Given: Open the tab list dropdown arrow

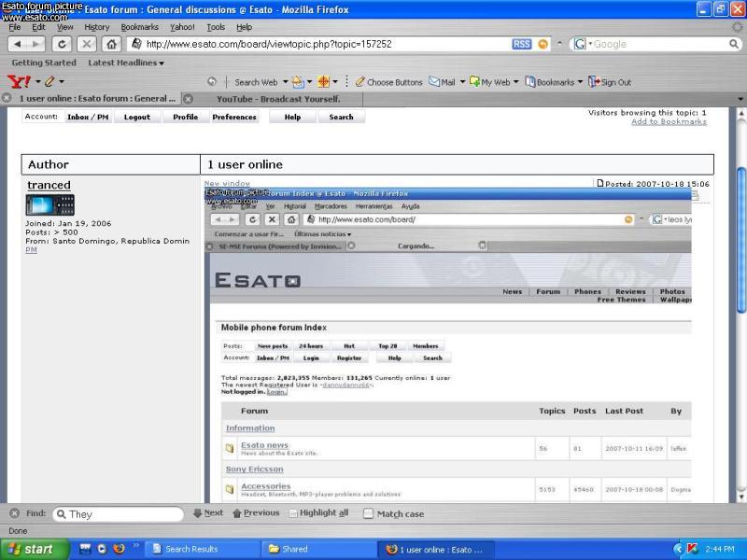Looking at the screenshot, I should point(740,99).
